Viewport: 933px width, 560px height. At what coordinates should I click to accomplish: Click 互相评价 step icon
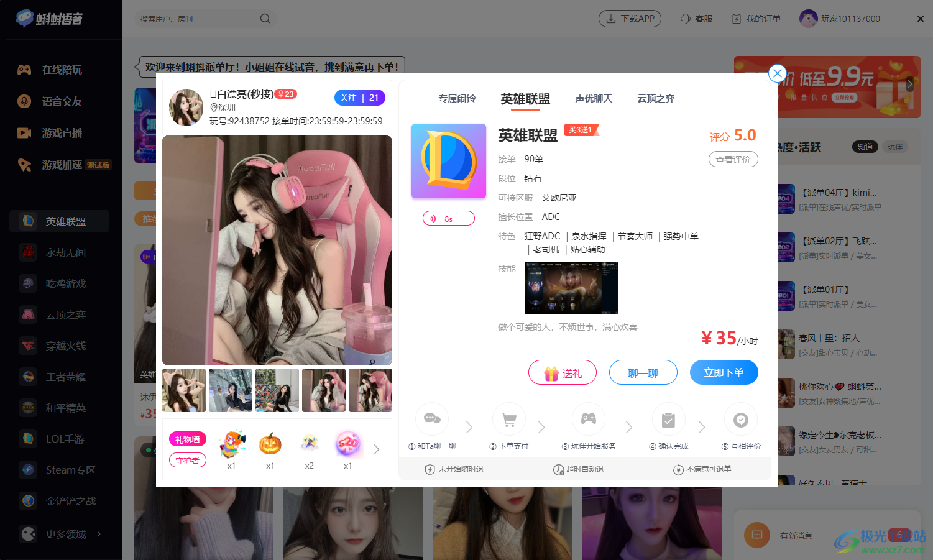click(741, 420)
